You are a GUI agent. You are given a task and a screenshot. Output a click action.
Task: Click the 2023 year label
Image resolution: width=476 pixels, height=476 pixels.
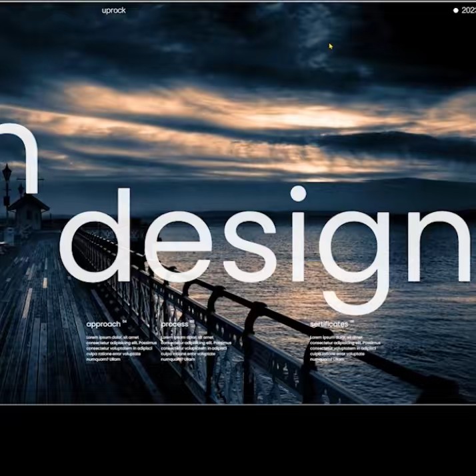(x=468, y=11)
